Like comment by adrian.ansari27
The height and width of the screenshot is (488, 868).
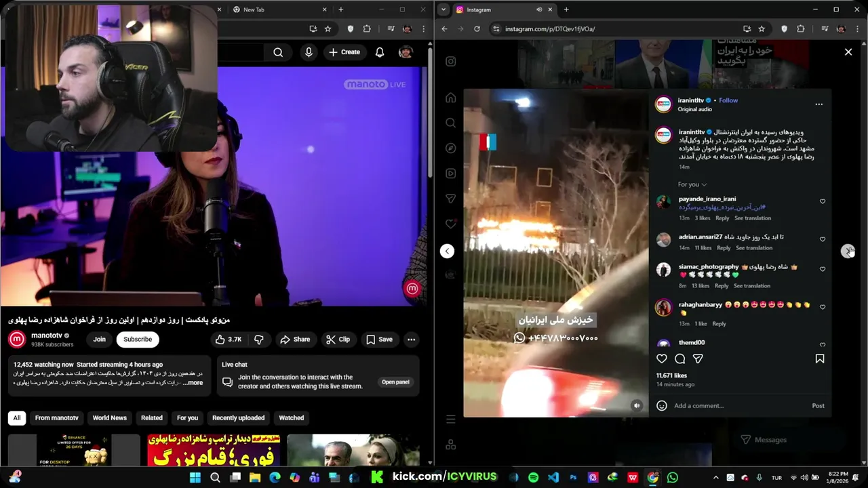[823, 239]
